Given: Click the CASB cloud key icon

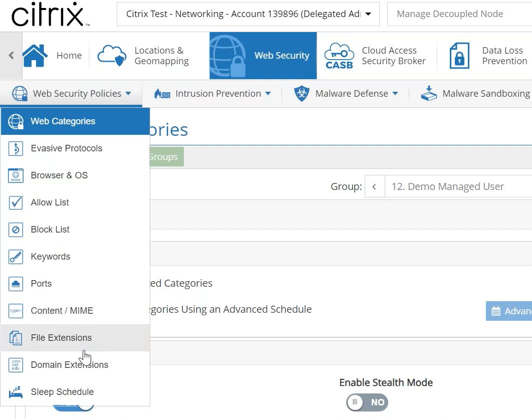Looking at the screenshot, I should 339,56.
